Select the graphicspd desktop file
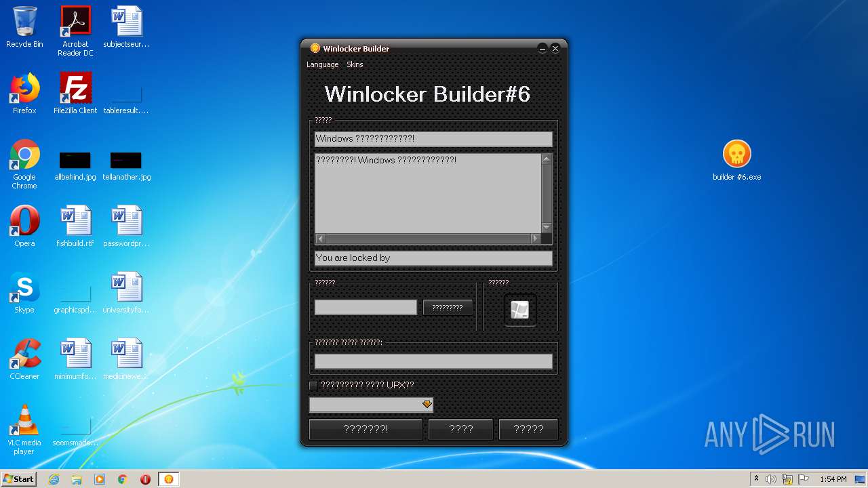 (75, 298)
